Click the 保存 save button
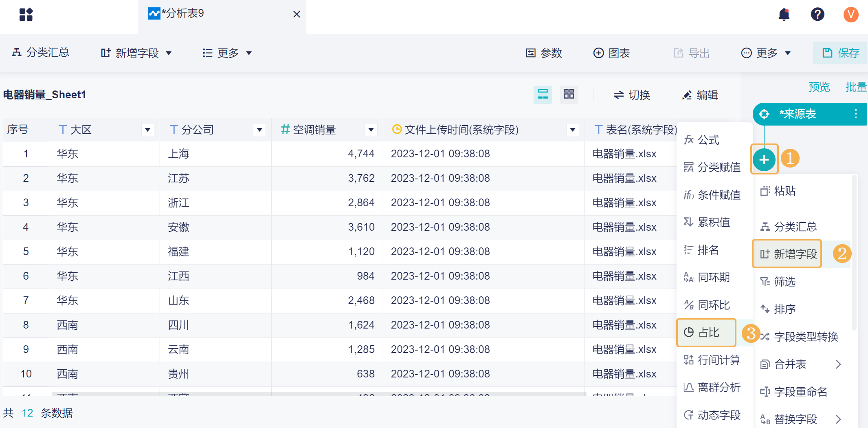The height and width of the screenshot is (428, 868). [x=841, y=53]
